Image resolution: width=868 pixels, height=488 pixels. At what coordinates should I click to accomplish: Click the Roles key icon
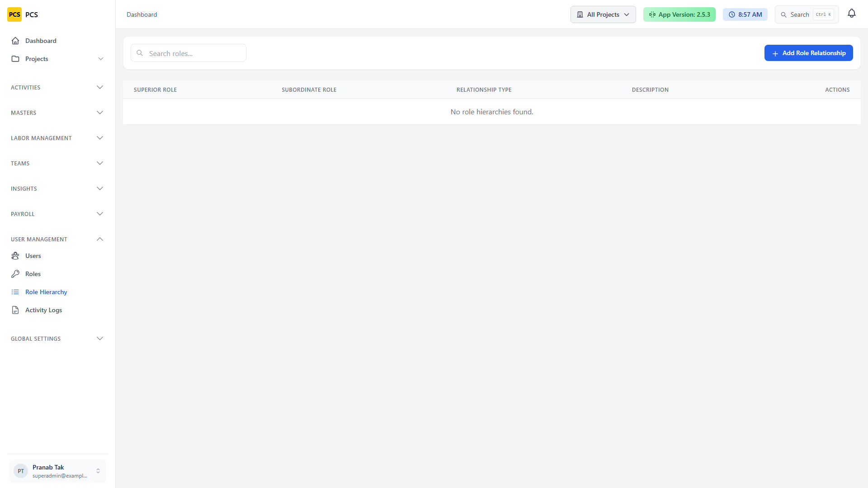[15, 274]
